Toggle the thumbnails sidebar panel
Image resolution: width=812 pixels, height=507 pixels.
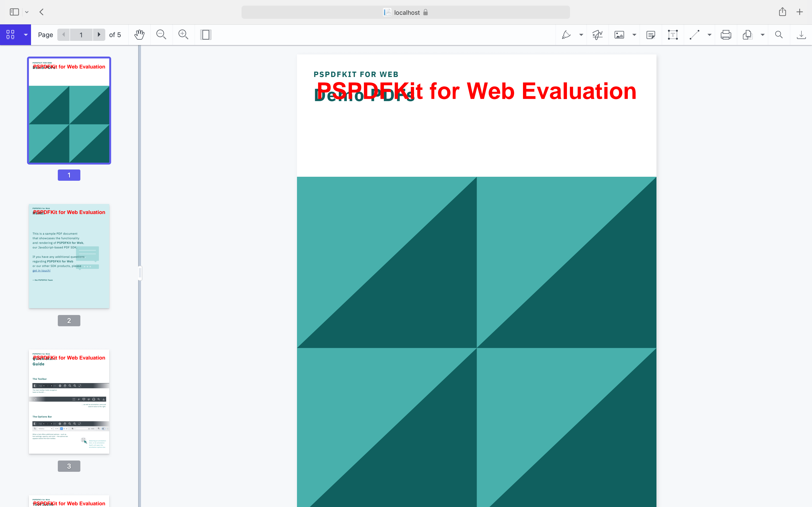click(x=10, y=35)
